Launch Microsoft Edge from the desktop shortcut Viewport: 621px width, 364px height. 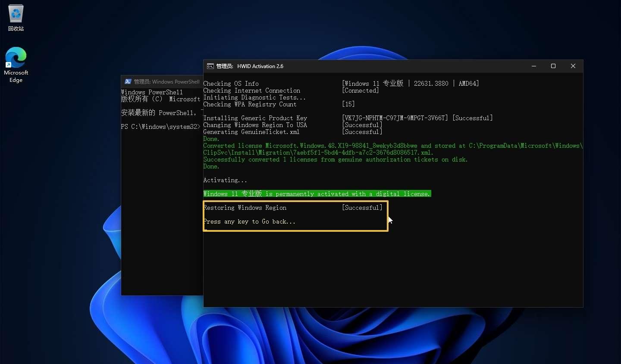pyautogui.click(x=16, y=65)
